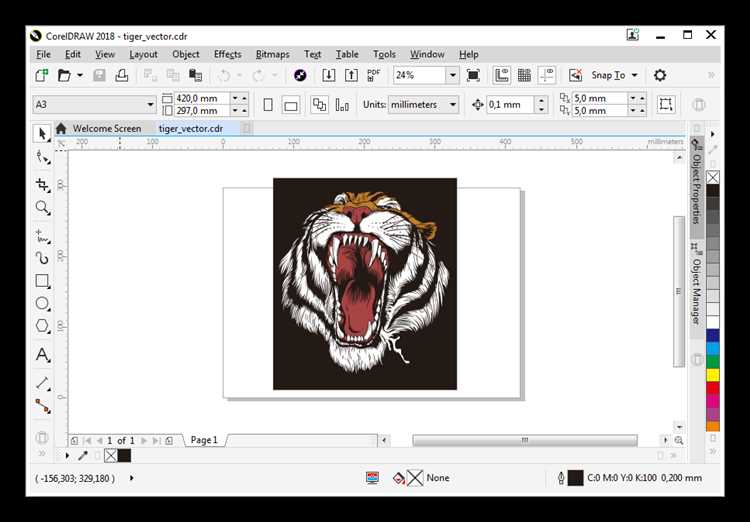Set Landscape page orientation

click(290, 104)
